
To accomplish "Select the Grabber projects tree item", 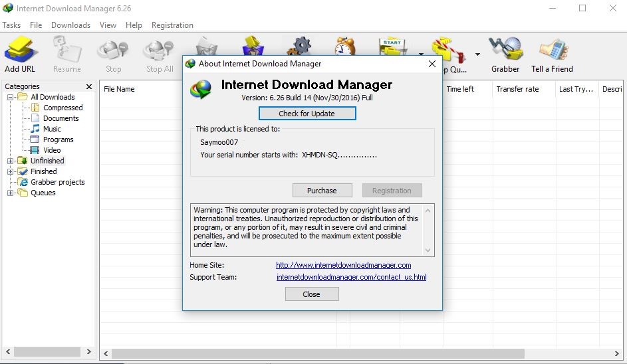I will 57,182.
